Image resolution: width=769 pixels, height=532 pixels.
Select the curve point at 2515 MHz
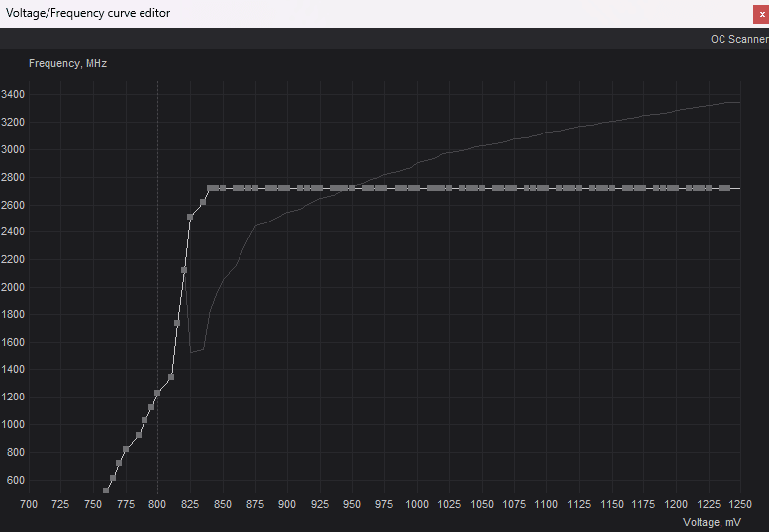[x=190, y=217]
